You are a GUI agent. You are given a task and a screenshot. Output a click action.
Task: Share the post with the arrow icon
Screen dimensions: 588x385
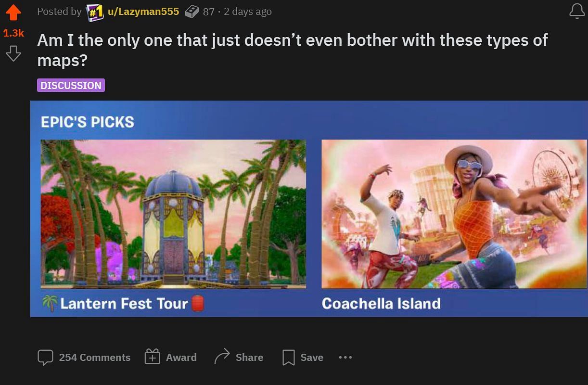[239, 357]
